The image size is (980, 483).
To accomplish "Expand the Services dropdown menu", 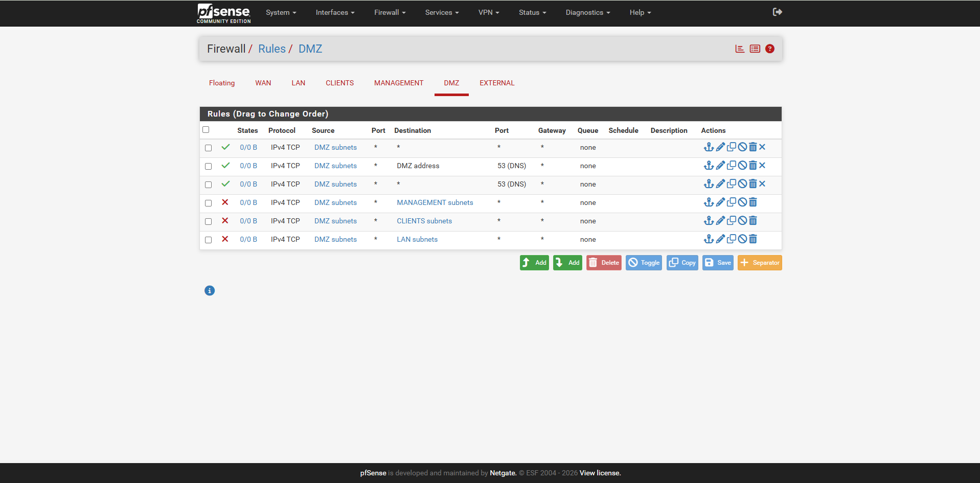I will point(442,13).
